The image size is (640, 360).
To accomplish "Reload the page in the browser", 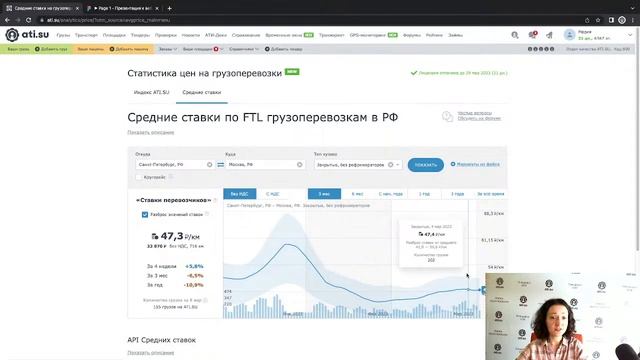I will click(x=28, y=20).
